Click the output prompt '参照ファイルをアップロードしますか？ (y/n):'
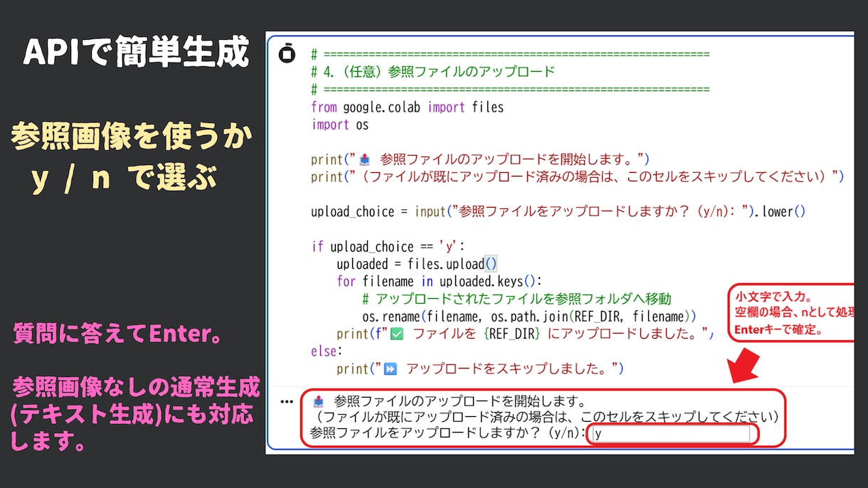868x488 pixels. [448, 433]
